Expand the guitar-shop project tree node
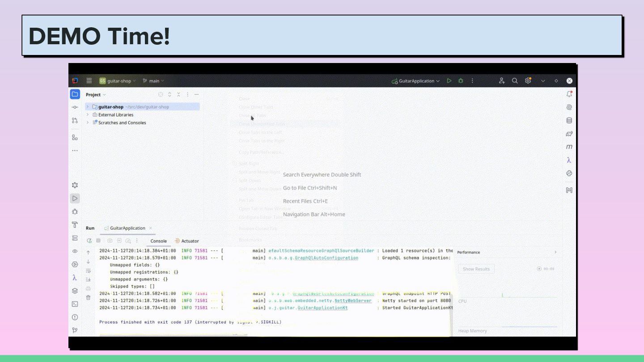Screen dimensions: 644x362 point(88,107)
